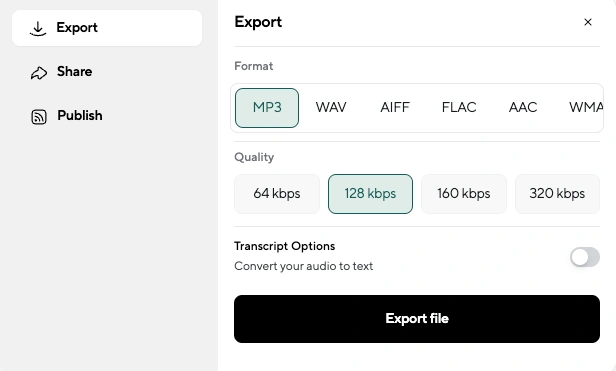Click the download arrow icon beside Export

(38, 29)
